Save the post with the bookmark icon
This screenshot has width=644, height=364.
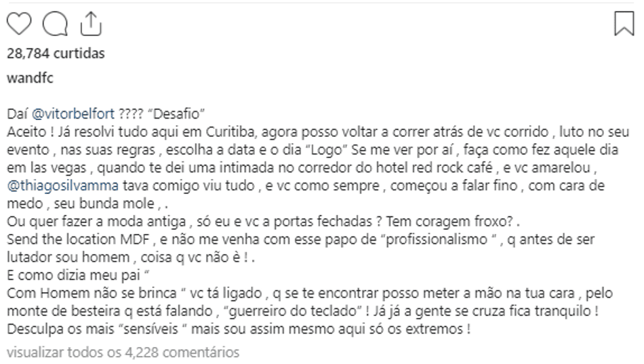(624, 24)
